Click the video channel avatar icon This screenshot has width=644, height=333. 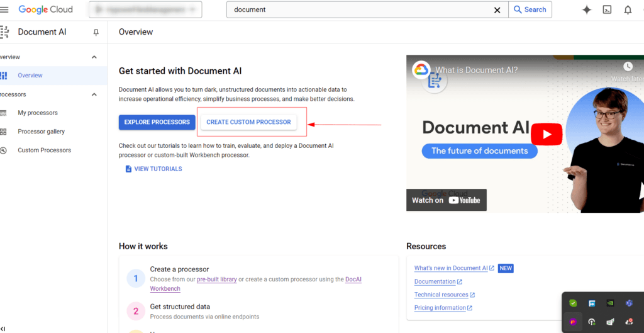tap(421, 70)
